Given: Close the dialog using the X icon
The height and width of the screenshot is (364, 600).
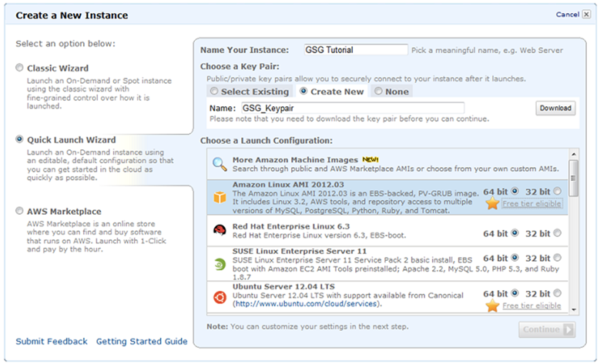Looking at the screenshot, I should click(586, 14).
